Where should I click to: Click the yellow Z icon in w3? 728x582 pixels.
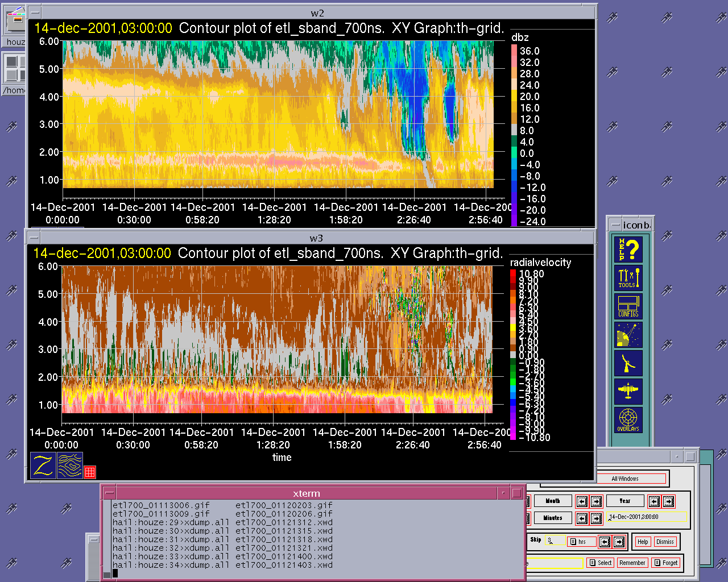(43, 465)
